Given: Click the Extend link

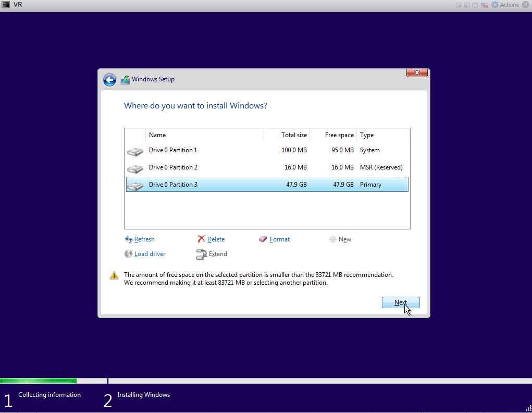Looking at the screenshot, I should [x=218, y=254].
